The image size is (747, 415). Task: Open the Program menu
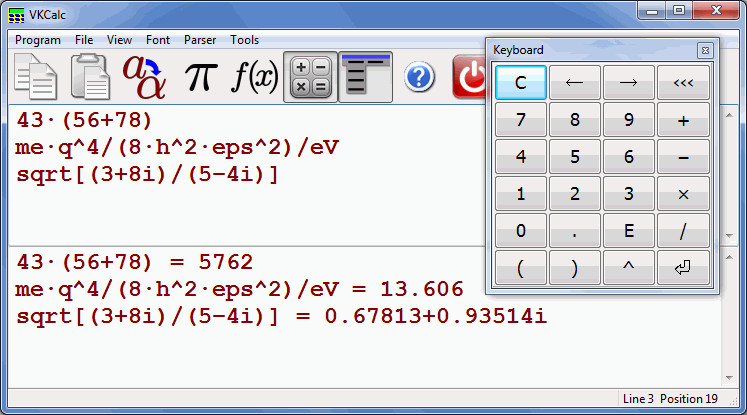[x=38, y=40]
